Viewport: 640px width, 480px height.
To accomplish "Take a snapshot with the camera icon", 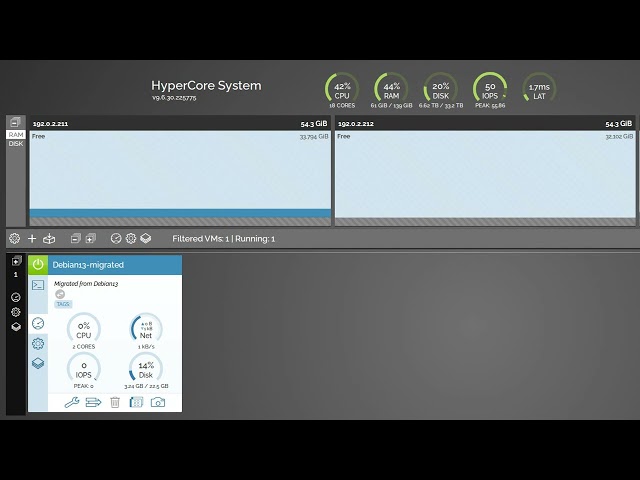I will tap(158, 402).
